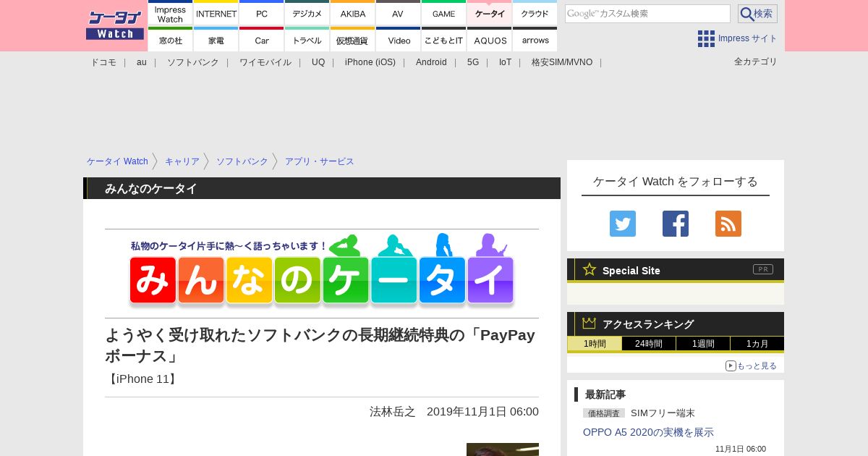This screenshot has height=456, width=868.
Task: Open OPPO A5 2020の実機を展示 article
Action: [x=648, y=432]
